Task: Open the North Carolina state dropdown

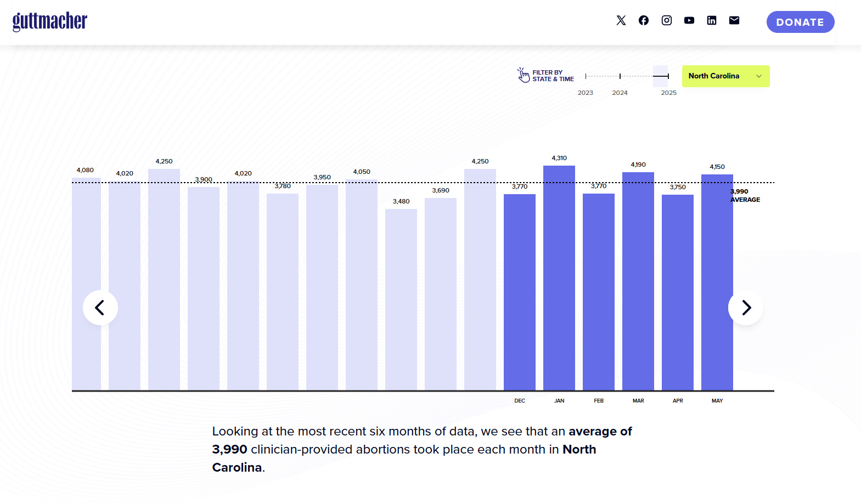Action: pos(725,76)
